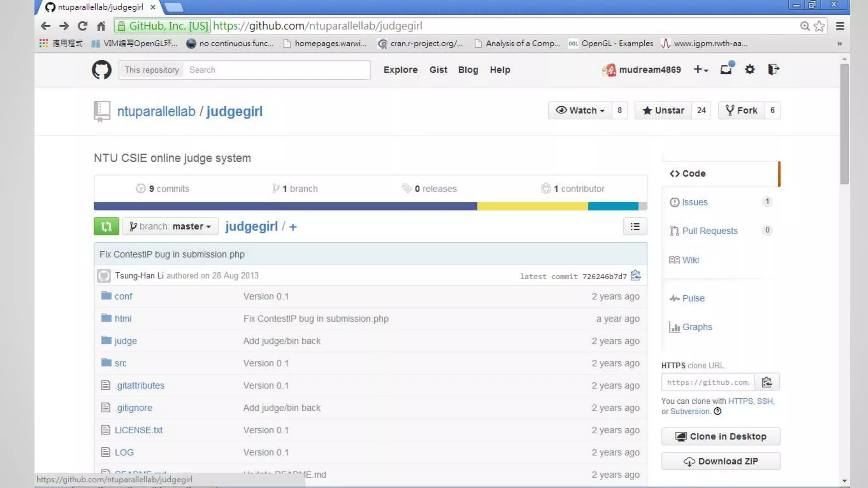Copy latest commit SHA to clipboard

[x=635, y=276]
